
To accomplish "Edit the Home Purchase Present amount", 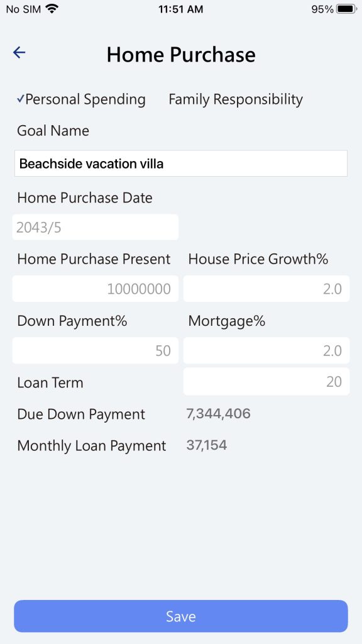I will click(x=96, y=289).
